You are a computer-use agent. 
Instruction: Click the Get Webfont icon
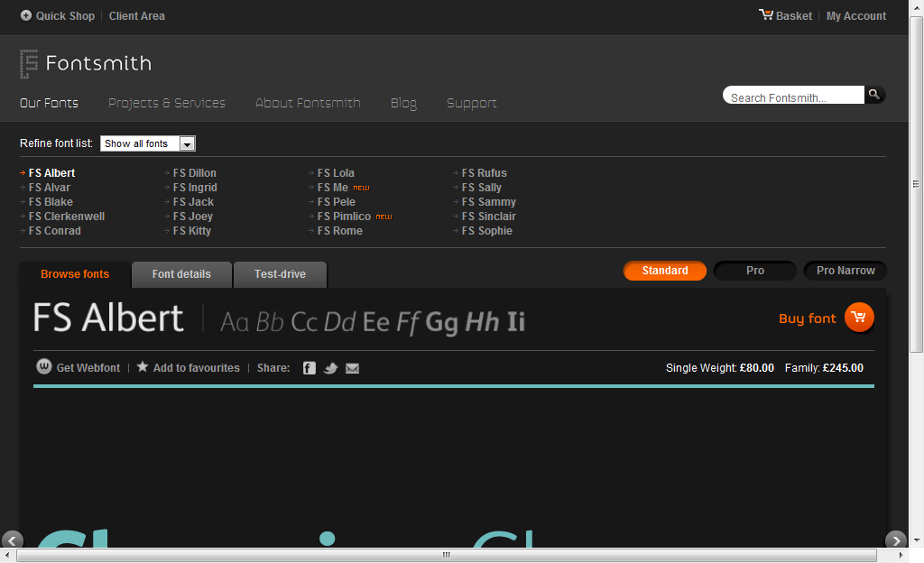[44, 366]
